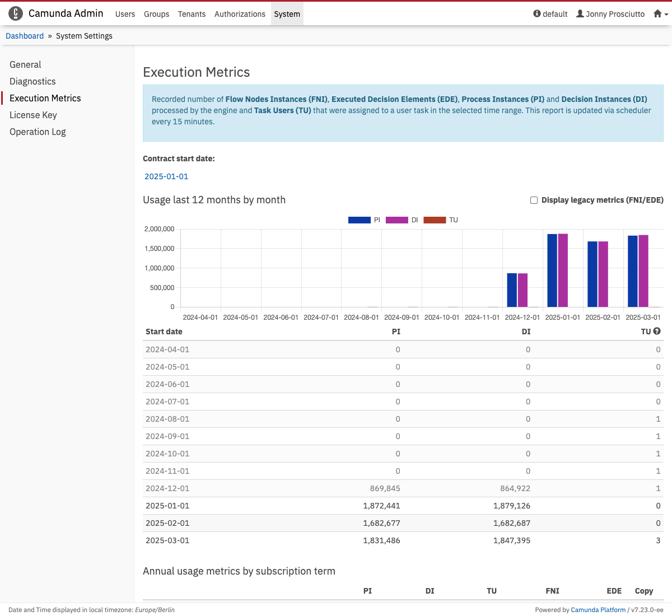Select Groups in the navigation bar

click(x=156, y=14)
